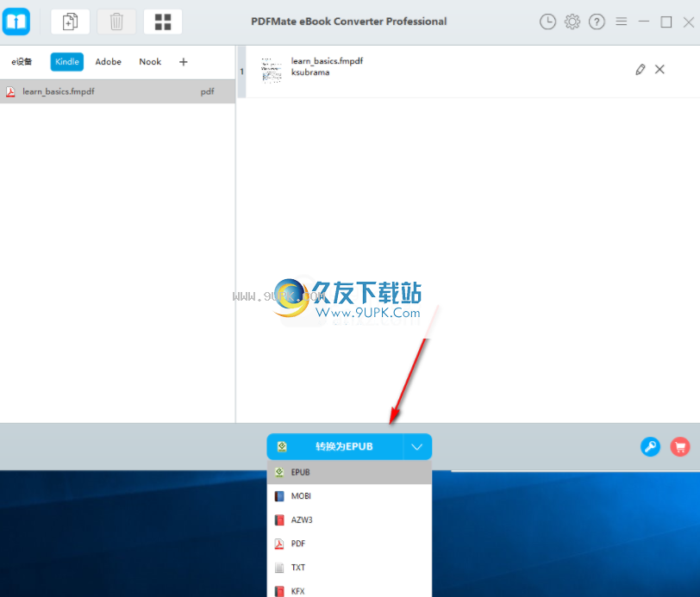700x597 pixels.
Task: Choose PDF from format list
Action: (x=349, y=544)
